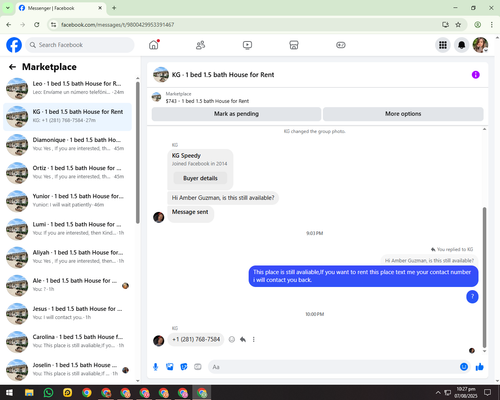Go to the Home feed icon
The image size is (500, 400).
(x=154, y=45)
